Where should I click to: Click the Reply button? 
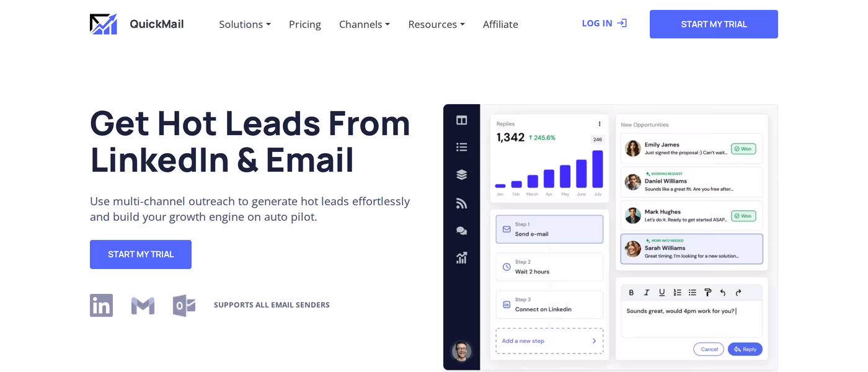coord(745,349)
